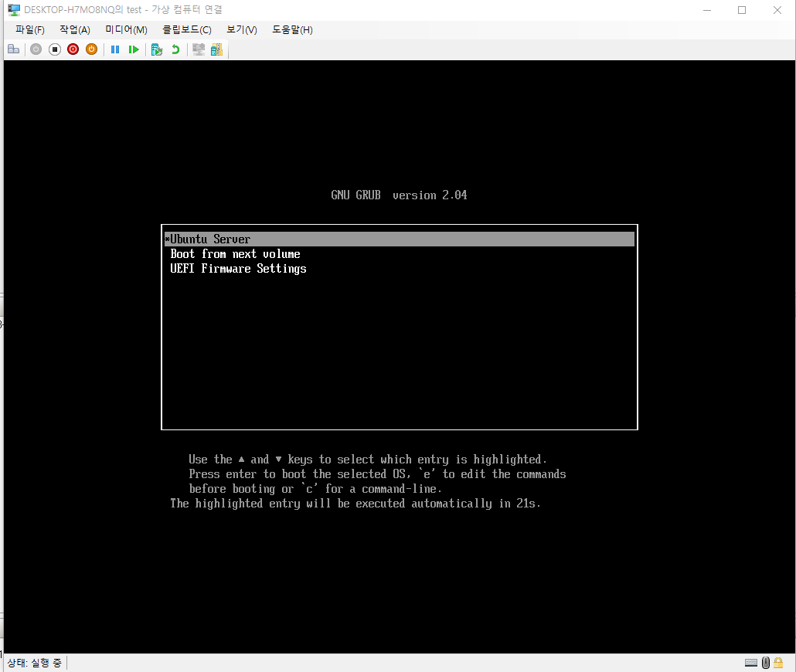This screenshot has width=796, height=672.
Task: Minimize the virtual machine connection window
Action: [x=706, y=10]
